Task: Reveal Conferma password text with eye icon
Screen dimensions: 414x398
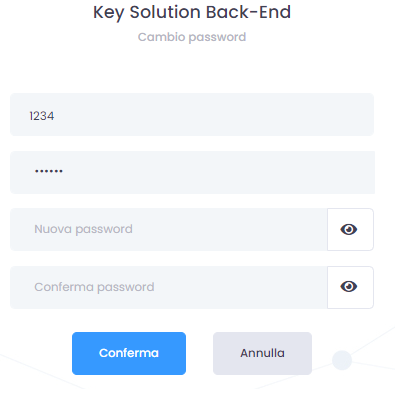Action: (x=349, y=287)
